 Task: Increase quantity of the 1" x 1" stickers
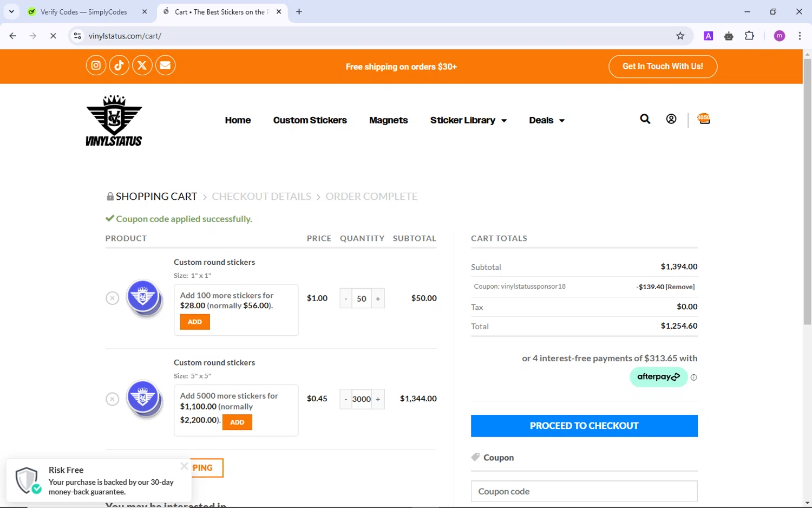coord(378,298)
